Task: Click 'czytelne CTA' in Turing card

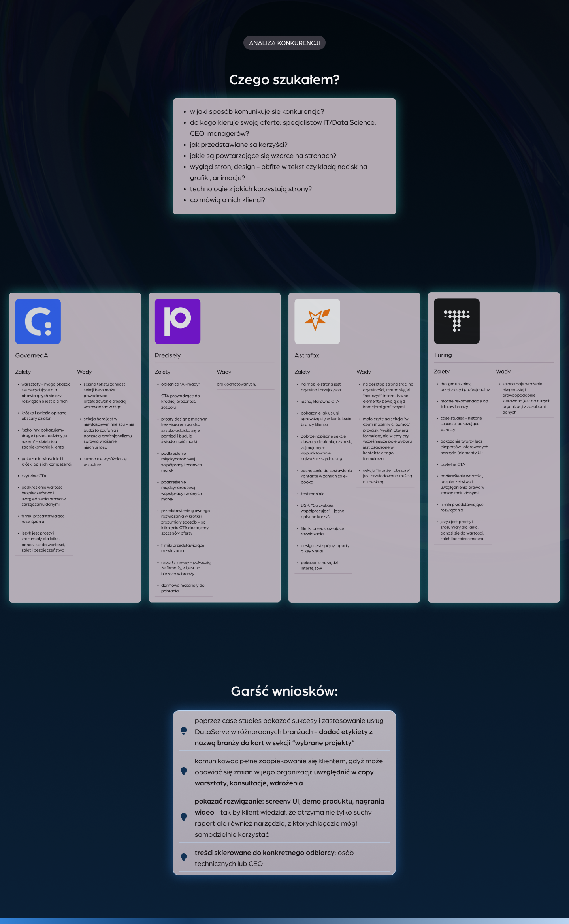Action: [x=453, y=464]
